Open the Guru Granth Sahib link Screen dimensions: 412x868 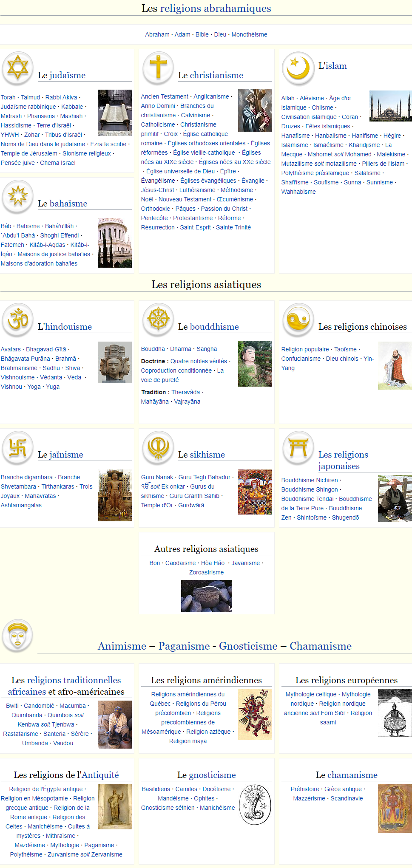[x=194, y=496]
